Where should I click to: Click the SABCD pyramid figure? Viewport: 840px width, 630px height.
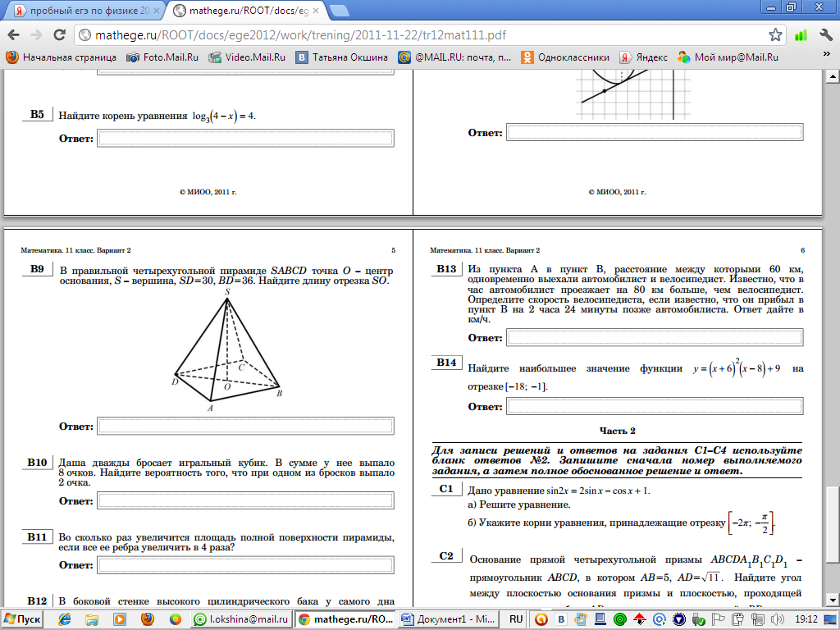(227, 350)
